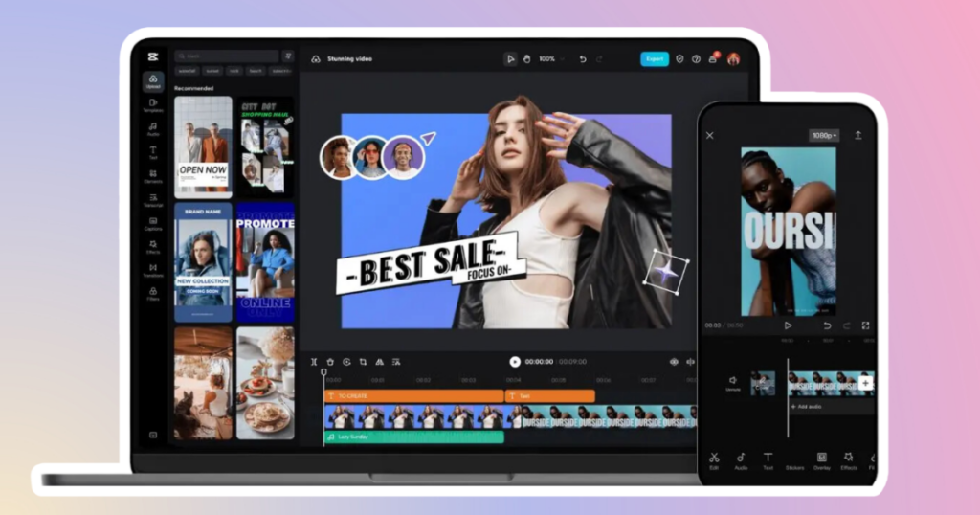Viewport: 980px width, 515px height.
Task: Click the split clip icon above the timeline
Action: 314,362
